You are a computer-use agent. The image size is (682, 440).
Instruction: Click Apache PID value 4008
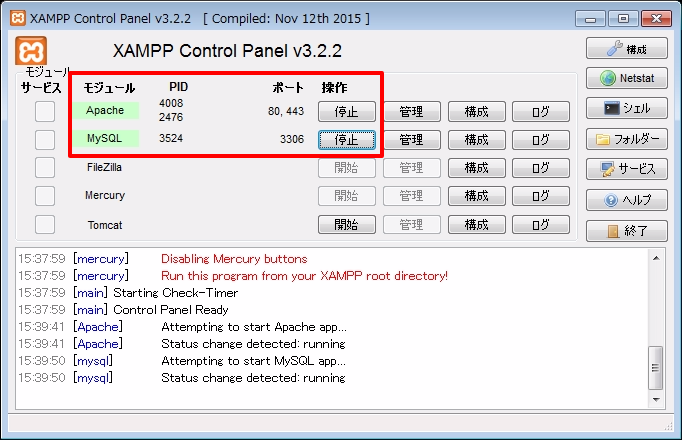point(171,103)
